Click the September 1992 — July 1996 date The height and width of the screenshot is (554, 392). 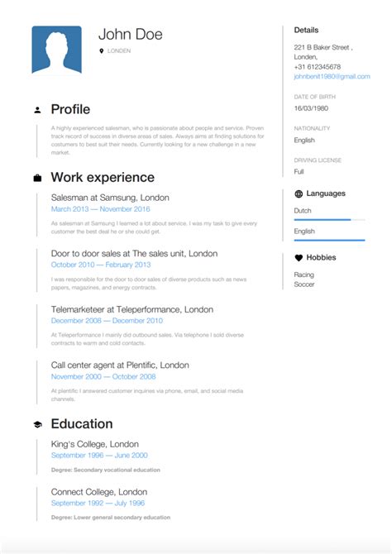click(98, 503)
